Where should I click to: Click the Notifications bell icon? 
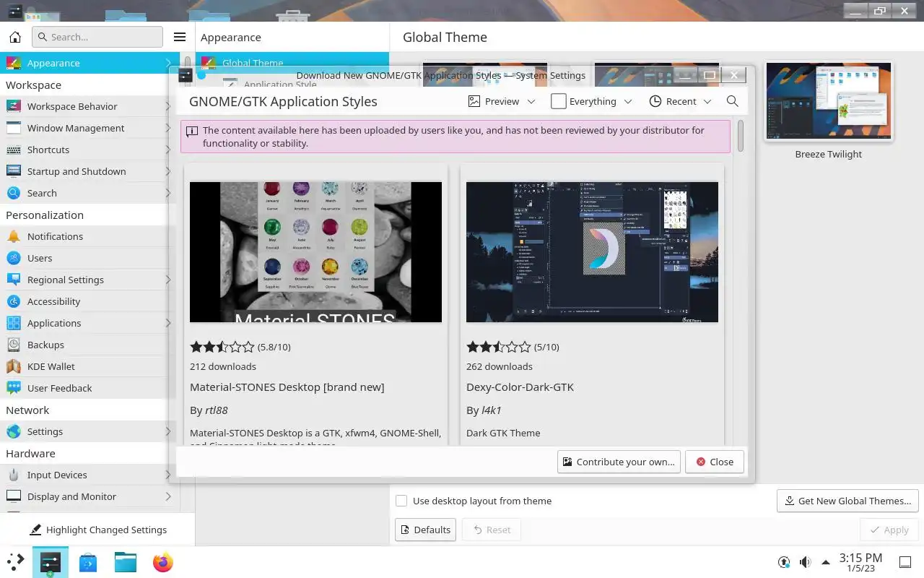(x=13, y=236)
